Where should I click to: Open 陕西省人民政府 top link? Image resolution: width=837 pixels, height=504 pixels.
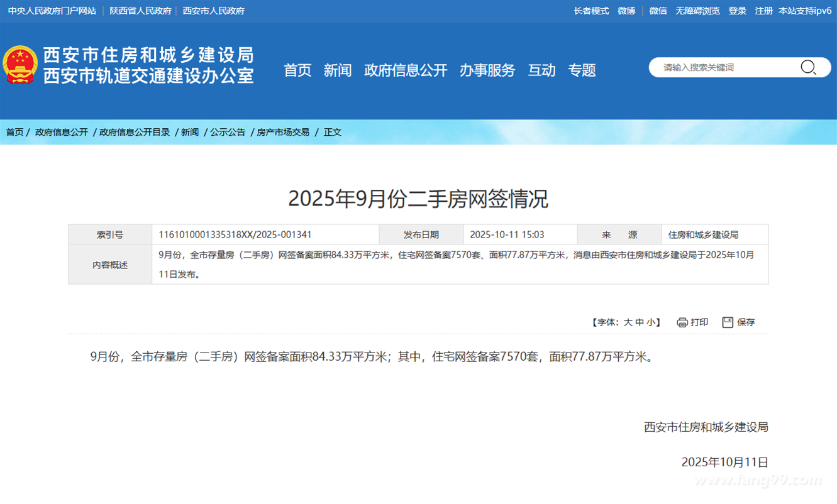[x=140, y=11]
